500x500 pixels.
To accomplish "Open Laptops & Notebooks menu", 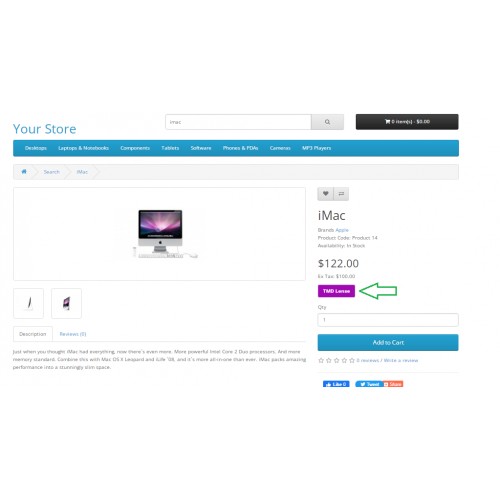I will [x=83, y=148].
